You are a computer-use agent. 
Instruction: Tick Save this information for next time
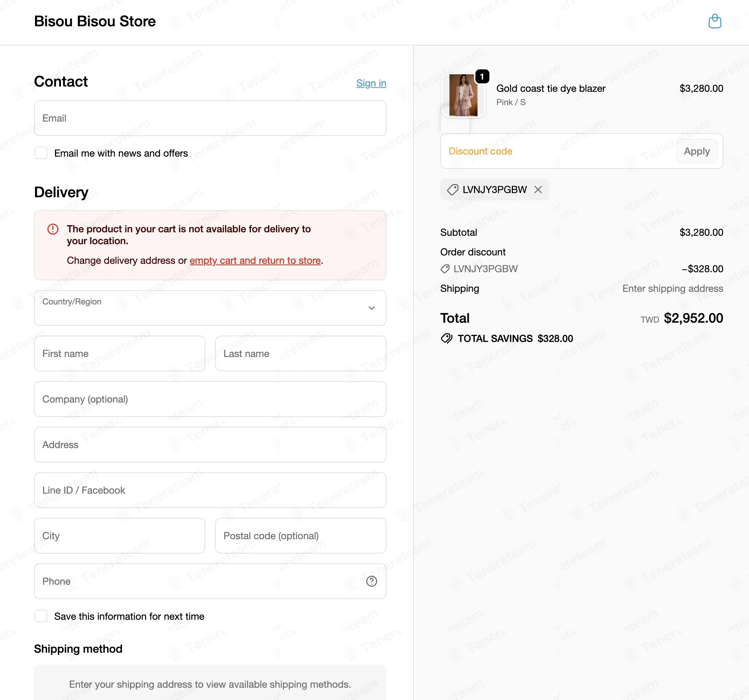(41, 616)
